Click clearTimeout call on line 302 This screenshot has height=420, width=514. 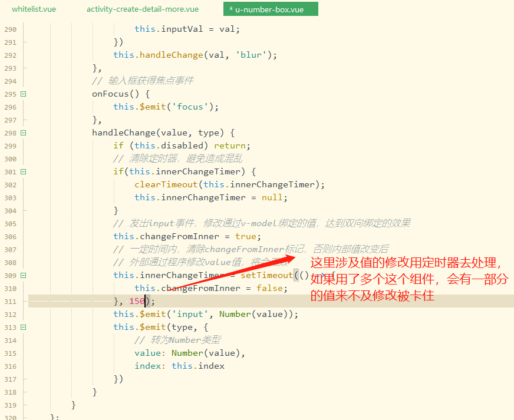(x=166, y=184)
